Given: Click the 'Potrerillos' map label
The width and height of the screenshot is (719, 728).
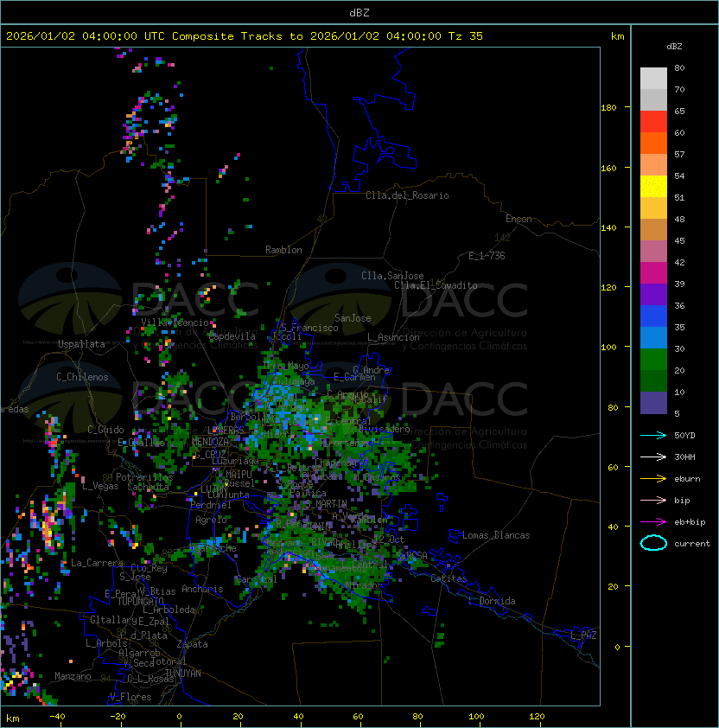Looking at the screenshot, I should point(144,477).
